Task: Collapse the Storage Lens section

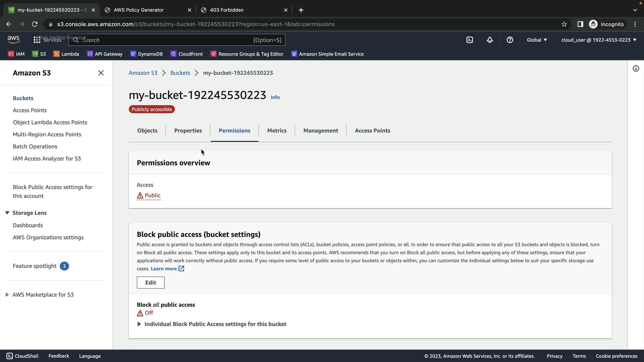Action: [7, 213]
